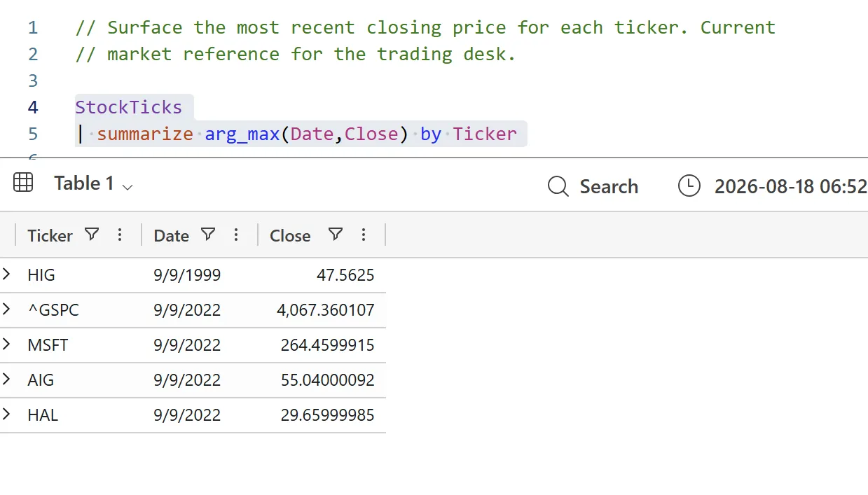
Task: Click the date cell in the MSFT row
Action: [187, 345]
